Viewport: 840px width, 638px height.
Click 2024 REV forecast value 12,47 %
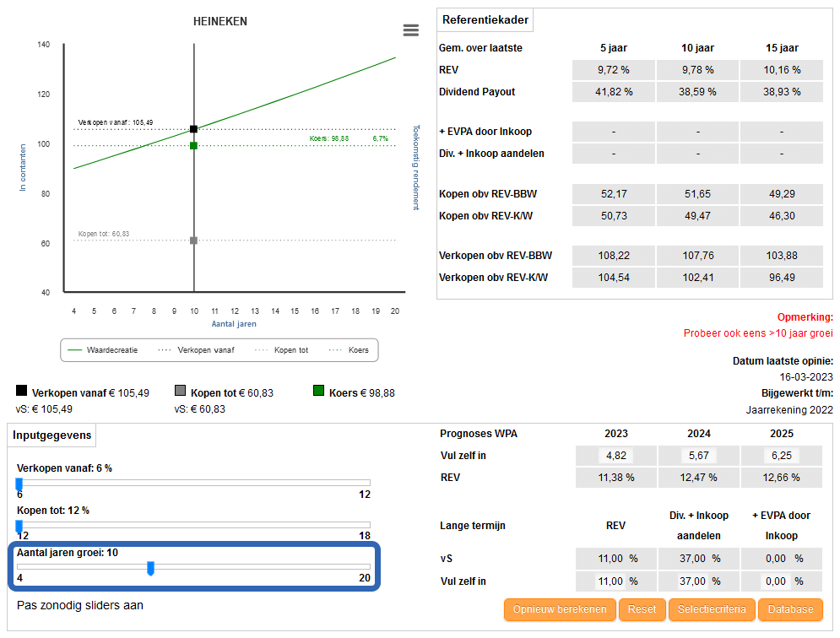tap(698, 478)
